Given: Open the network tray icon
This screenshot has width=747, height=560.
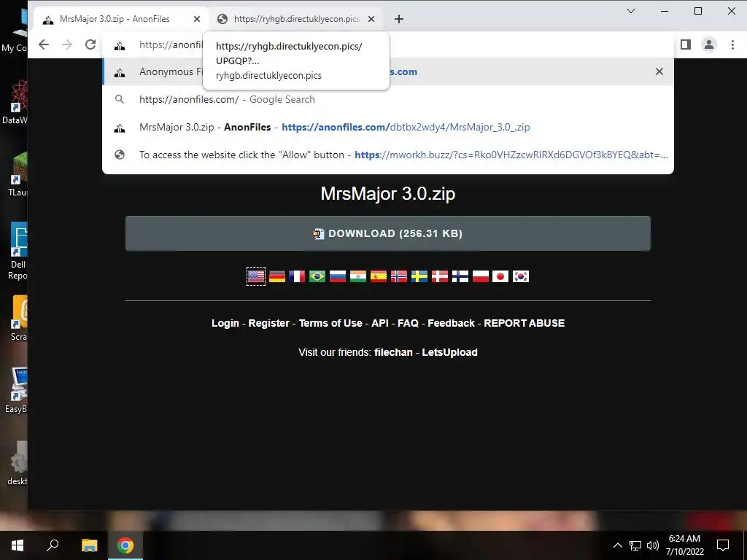Looking at the screenshot, I should click(635, 545).
